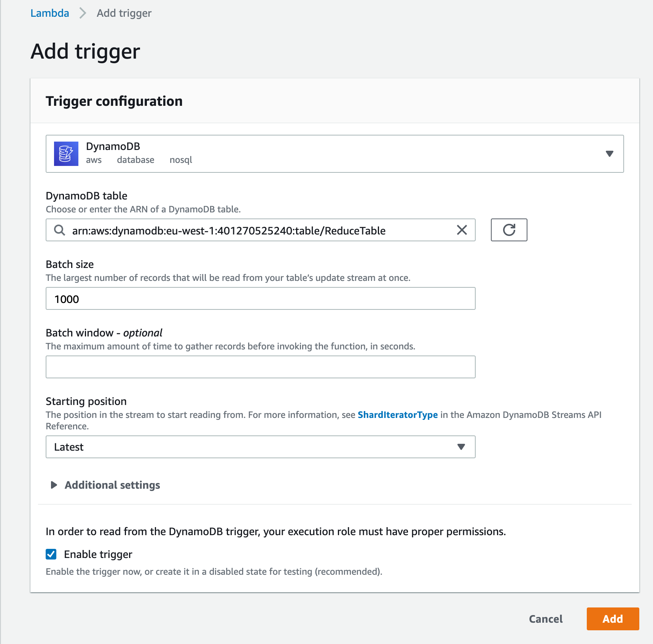Viewport: 653px width, 644px height.
Task: Focus the Batch size input field
Action: pyautogui.click(x=261, y=298)
